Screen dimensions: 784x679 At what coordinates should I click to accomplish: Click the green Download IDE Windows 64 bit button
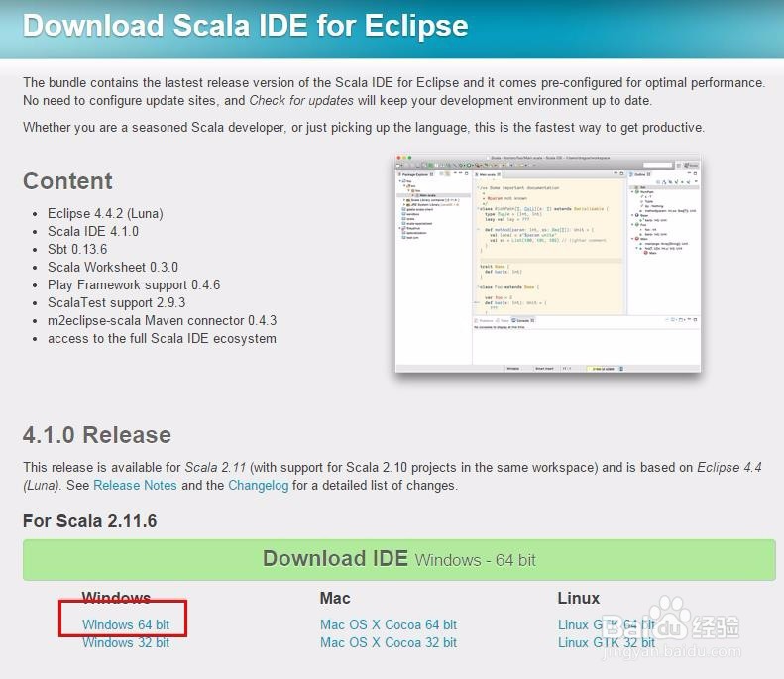pos(399,559)
